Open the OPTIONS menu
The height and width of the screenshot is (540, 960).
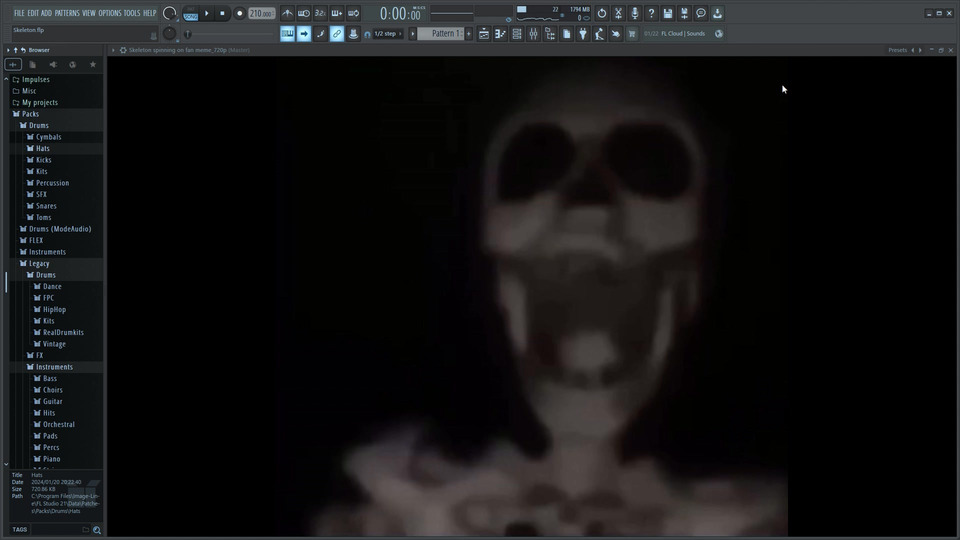pos(109,13)
